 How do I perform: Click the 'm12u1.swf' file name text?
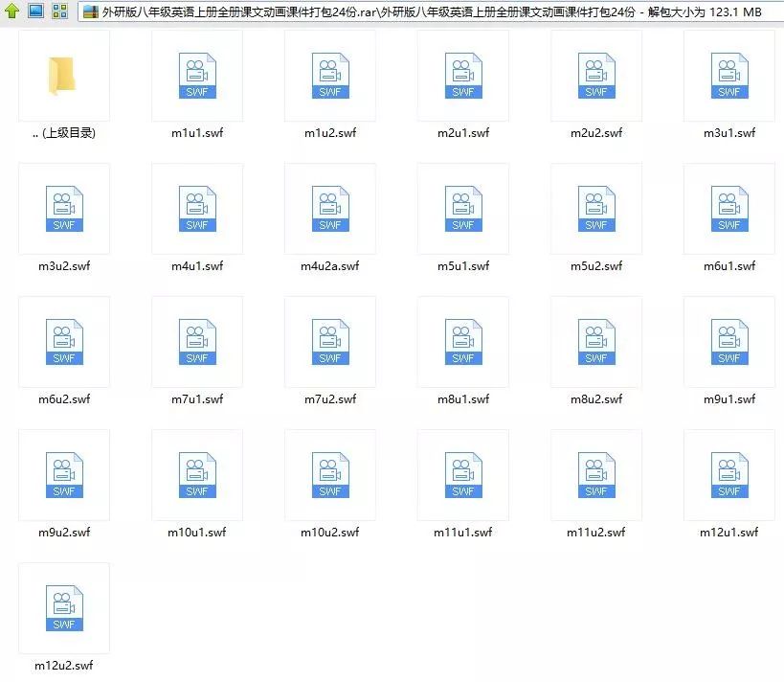click(729, 533)
